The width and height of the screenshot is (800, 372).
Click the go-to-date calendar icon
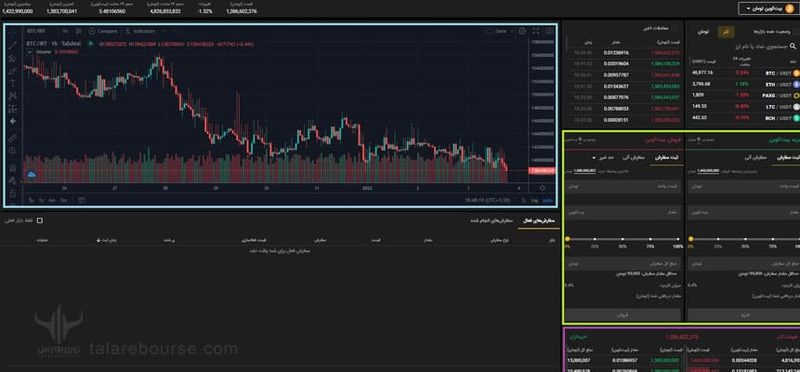pyautogui.click(x=81, y=201)
